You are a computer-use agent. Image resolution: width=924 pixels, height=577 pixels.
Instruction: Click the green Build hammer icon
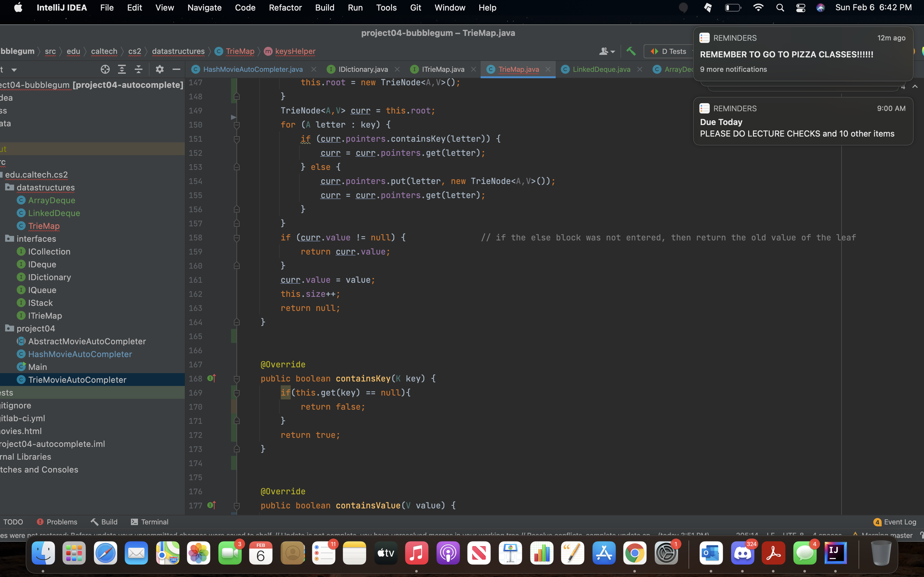pyautogui.click(x=631, y=51)
